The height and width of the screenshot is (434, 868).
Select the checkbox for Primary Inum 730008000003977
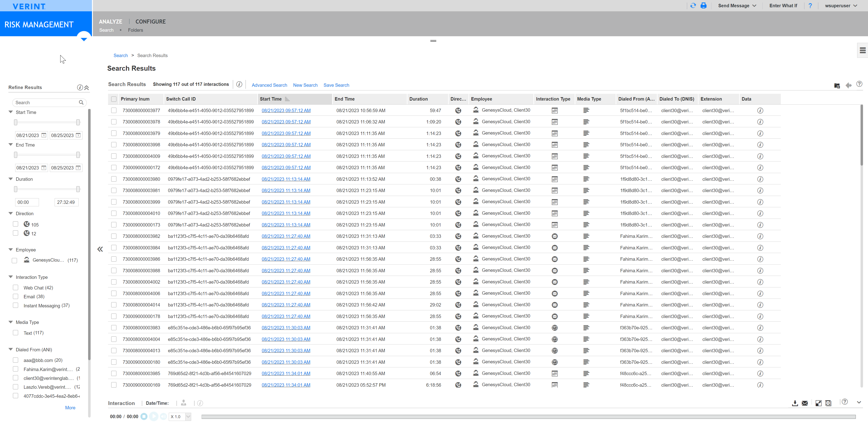tap(114, 110)
